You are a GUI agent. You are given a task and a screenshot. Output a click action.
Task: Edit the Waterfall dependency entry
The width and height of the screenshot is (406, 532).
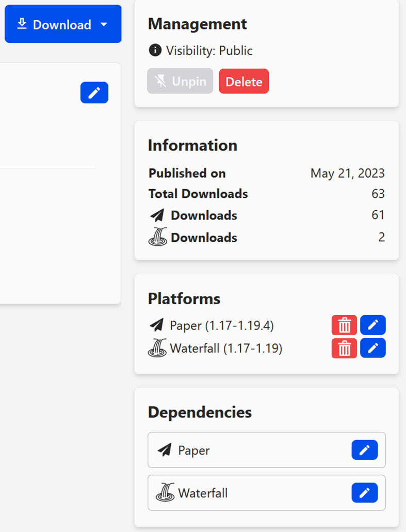364,493
